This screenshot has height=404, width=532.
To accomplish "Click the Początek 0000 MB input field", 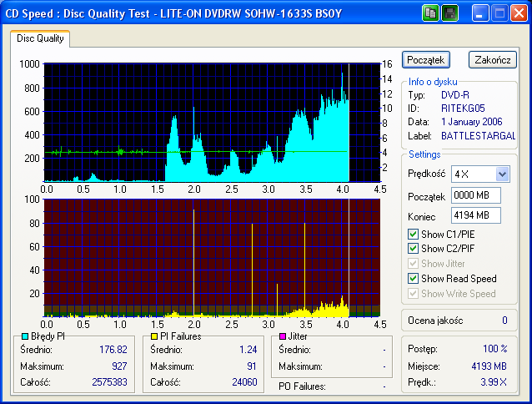I will click(x=475, y=195).
